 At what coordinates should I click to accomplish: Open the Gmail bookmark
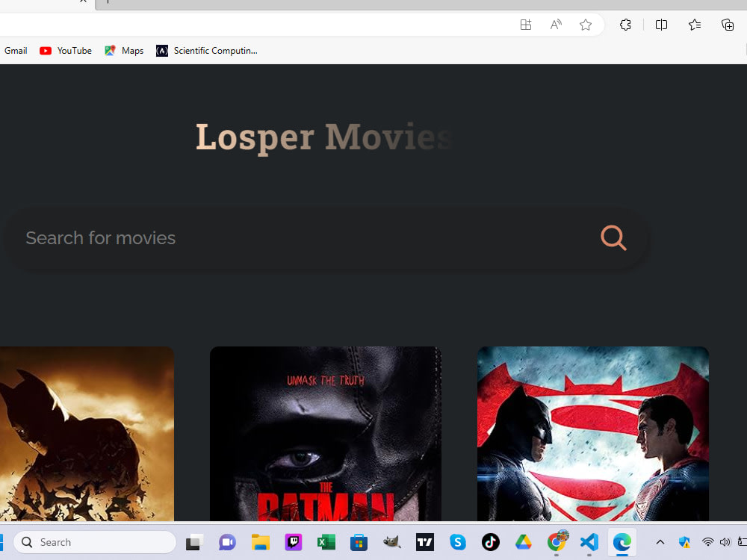click(x=16, y=51)
